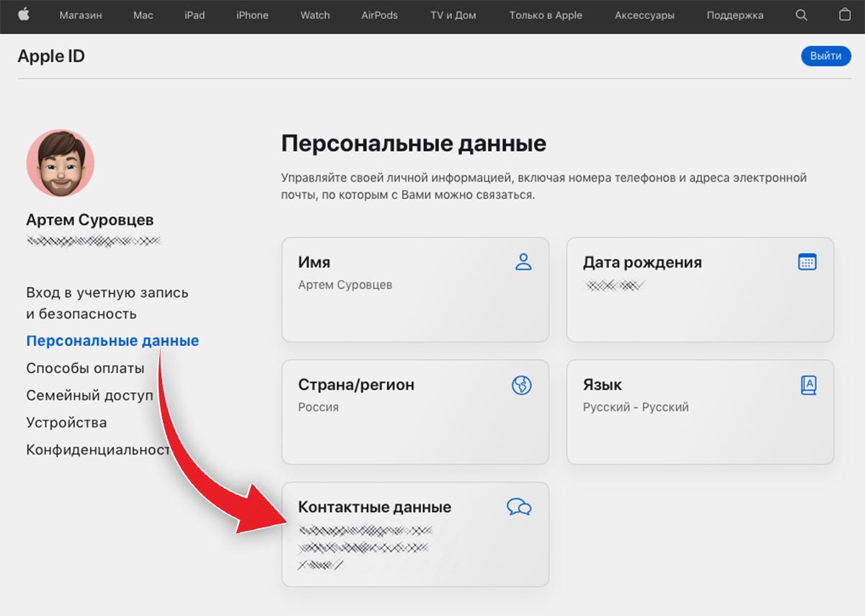Click the Memoji profile avatar

tap(61, 164)
